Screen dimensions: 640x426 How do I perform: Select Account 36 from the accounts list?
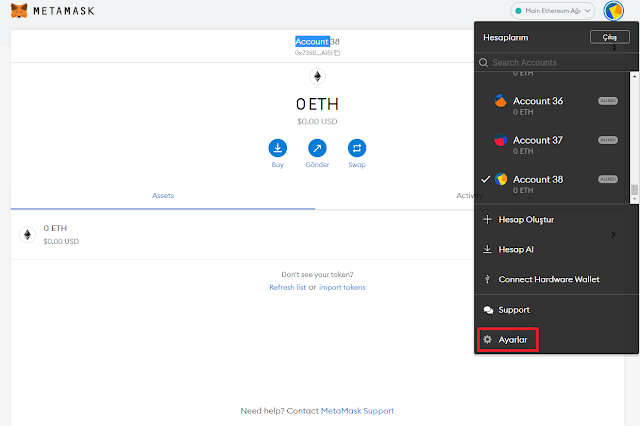[537, 101]
